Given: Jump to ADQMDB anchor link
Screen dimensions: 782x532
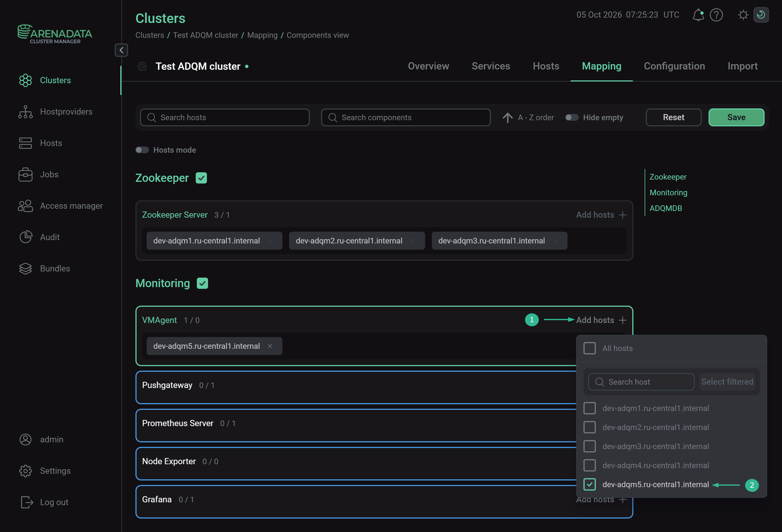Looking at the screenshot, I should (666, 208).
